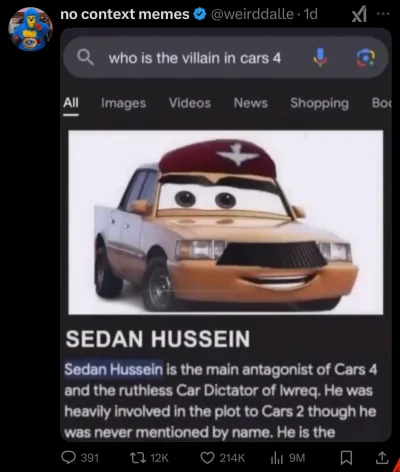
Task: Open the News results tab
Action: [251, 103]
